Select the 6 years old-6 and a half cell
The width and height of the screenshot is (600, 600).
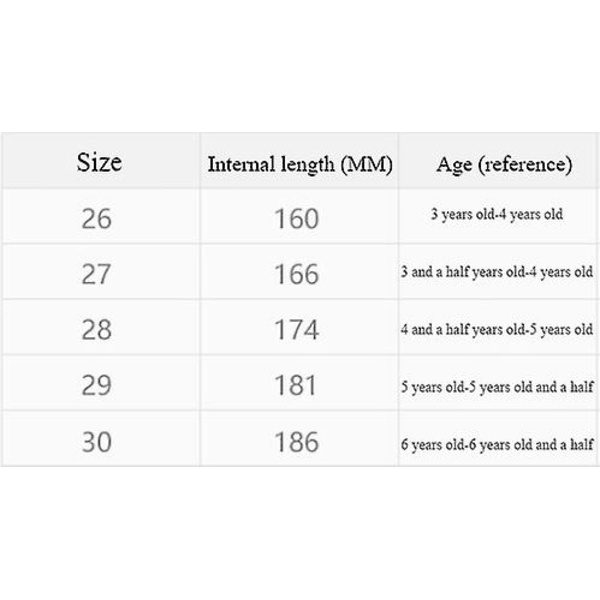(x=498, y=439)
